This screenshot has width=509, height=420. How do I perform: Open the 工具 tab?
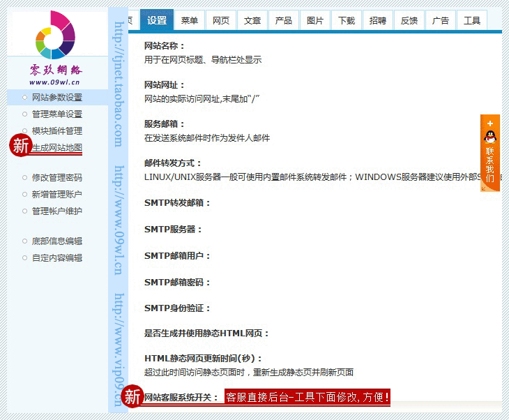pos(472,20)
